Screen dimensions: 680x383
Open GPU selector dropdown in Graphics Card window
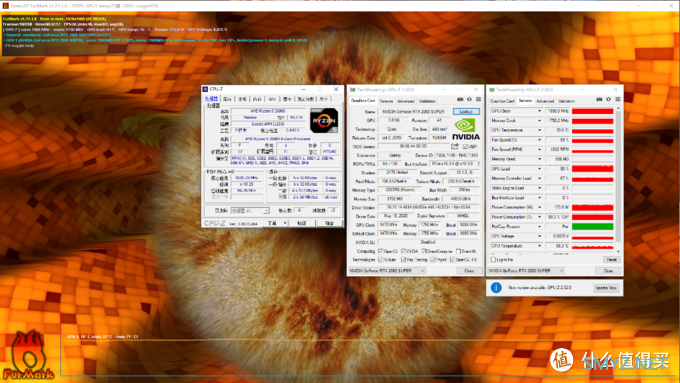click(387, 271)
